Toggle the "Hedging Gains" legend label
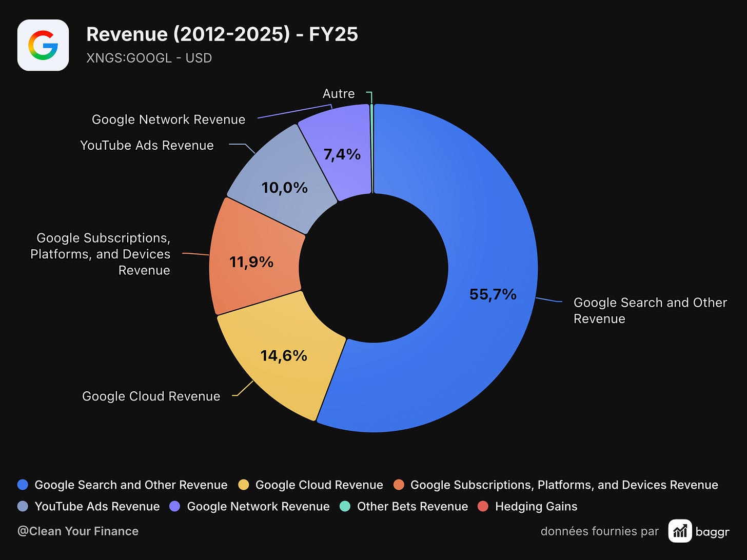 pos(536,507)
